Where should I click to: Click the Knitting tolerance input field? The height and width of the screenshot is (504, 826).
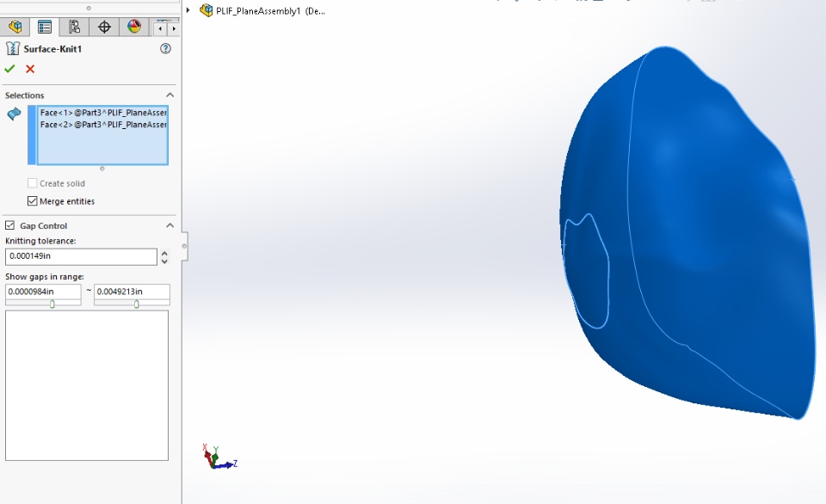81,256
